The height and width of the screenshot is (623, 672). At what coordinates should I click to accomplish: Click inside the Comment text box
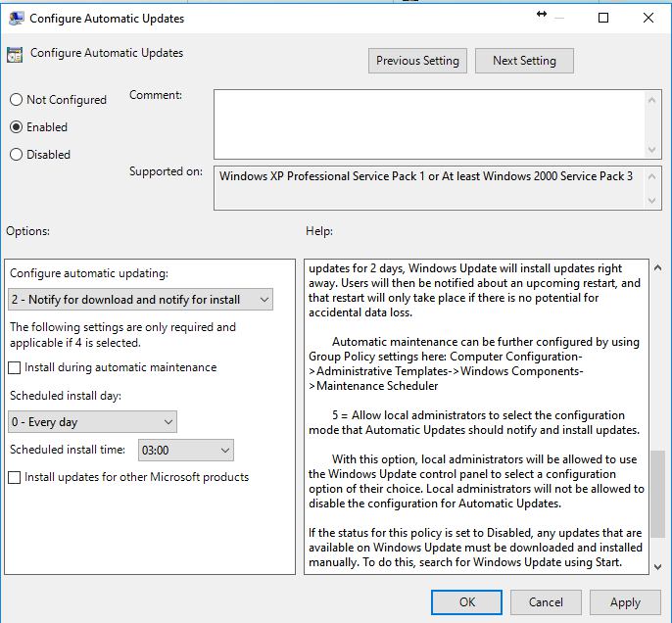coord(429,124)
